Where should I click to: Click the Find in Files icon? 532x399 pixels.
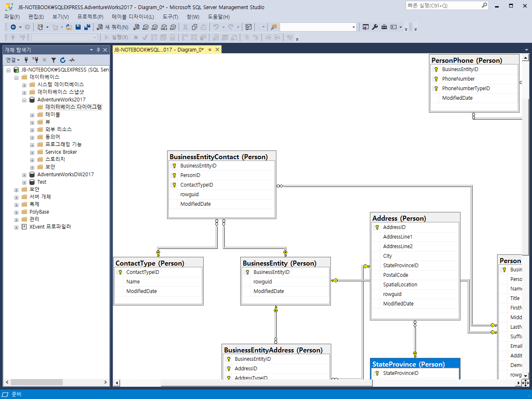(x=273, y=27)
